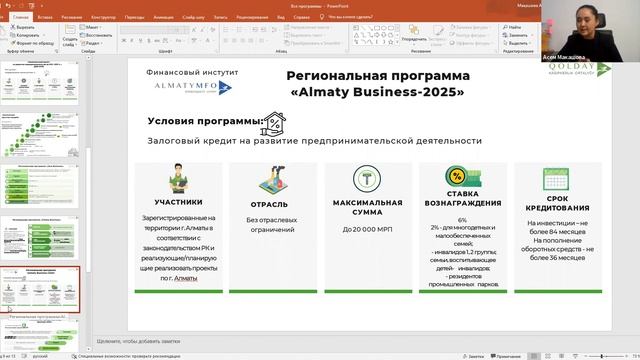Viewport: 640px width, 360px height.
Task: Switch to the Animations (Анимация) tab
Action: 163,17
